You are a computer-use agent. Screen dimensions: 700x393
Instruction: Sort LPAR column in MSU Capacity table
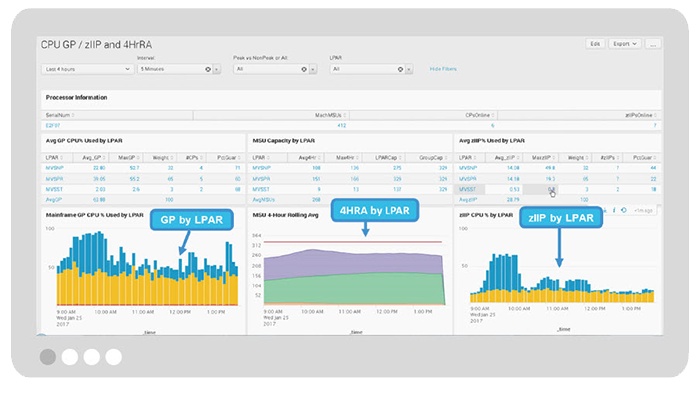[x=261, y=158]
